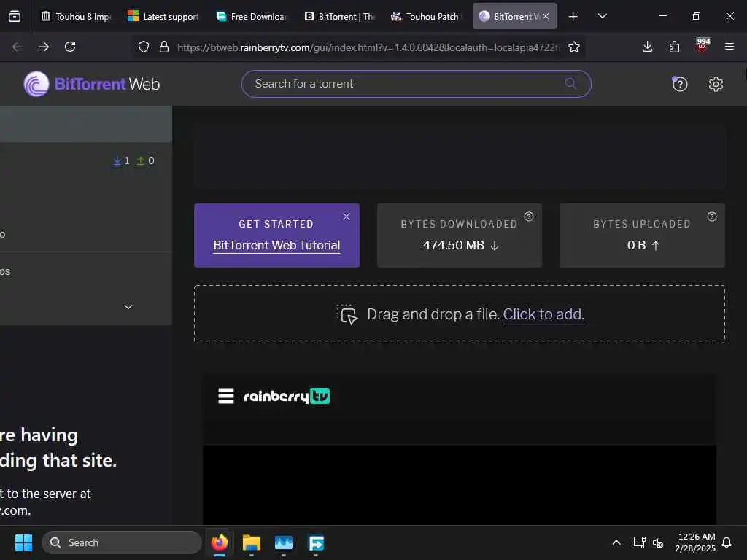Viewport: 747px width, 560px height.
Task: Open the clock showing 12:26 AM
Action: [x=695, y=542]
